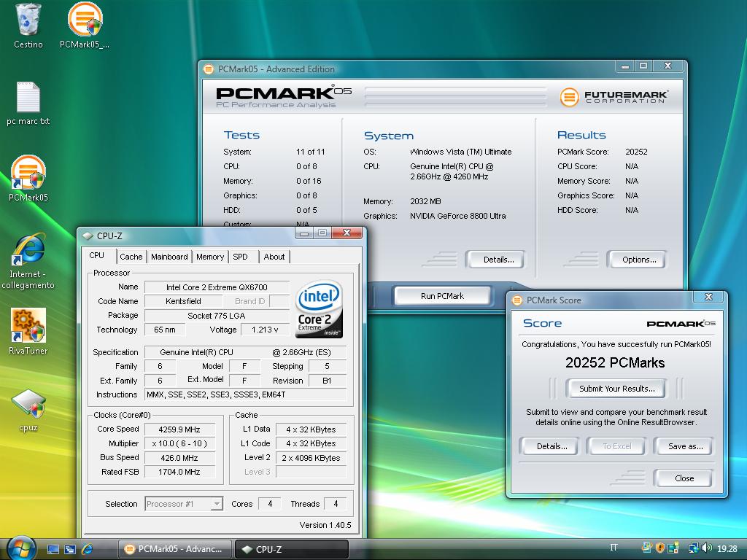Image resolution: width=747 pixels, height=560 pixels.
Task: Click the L1 Data 4 x 32 KBytes field
Action: 311,429
